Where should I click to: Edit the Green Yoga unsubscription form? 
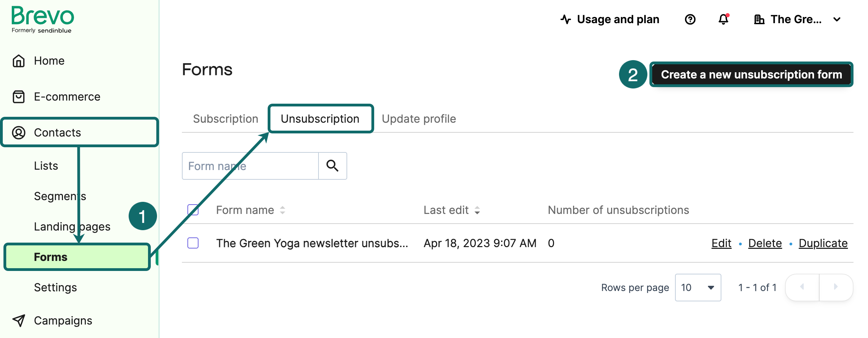721,243
